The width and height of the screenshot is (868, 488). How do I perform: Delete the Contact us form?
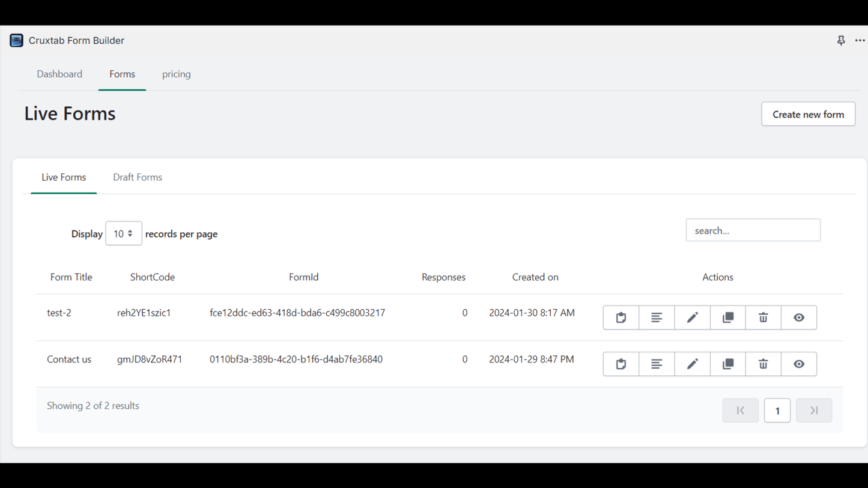tap(763, 364)
